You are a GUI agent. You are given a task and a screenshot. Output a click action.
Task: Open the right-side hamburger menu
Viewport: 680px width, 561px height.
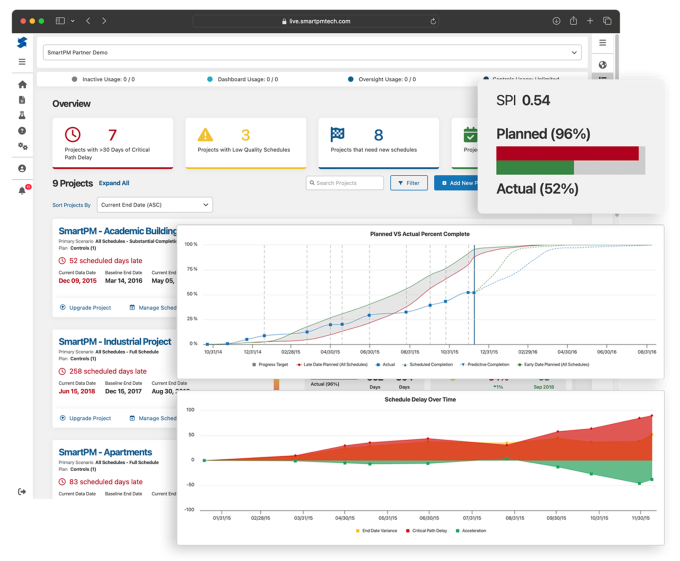point(602,43)
